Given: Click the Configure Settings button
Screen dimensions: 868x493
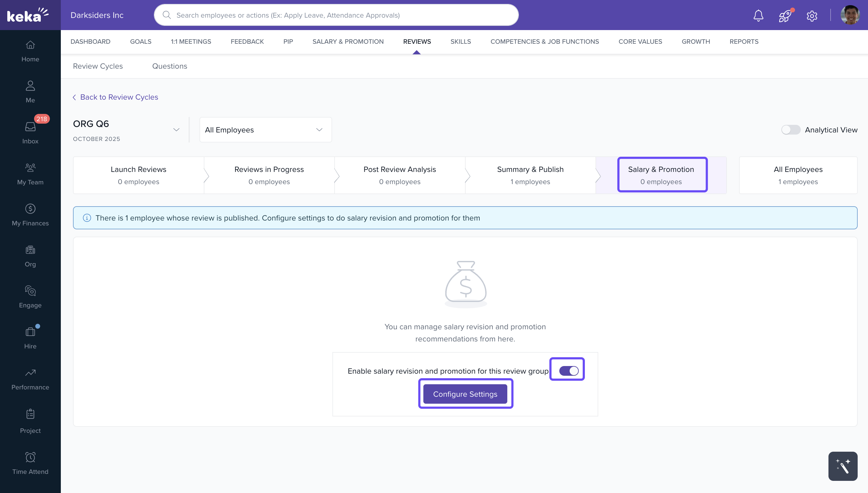Looking at the screenshot, I should (x=465, y=394).
